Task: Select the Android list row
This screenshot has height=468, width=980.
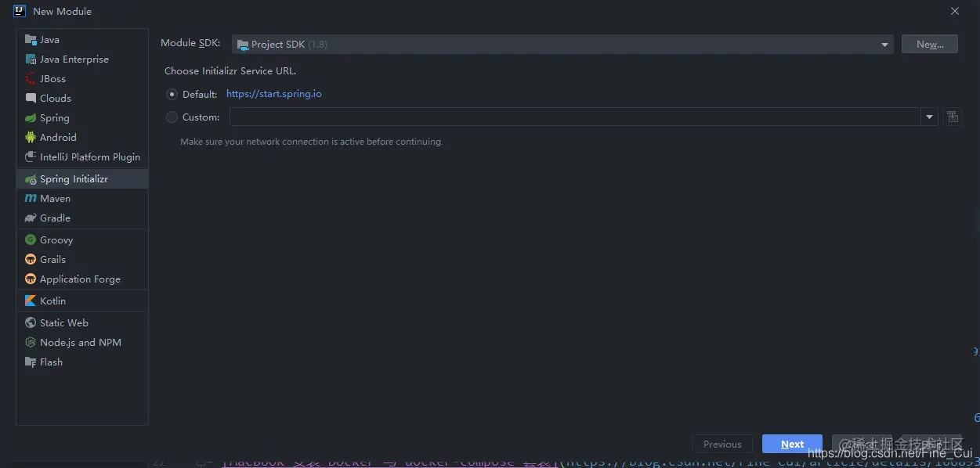Action: click(82, 138)
